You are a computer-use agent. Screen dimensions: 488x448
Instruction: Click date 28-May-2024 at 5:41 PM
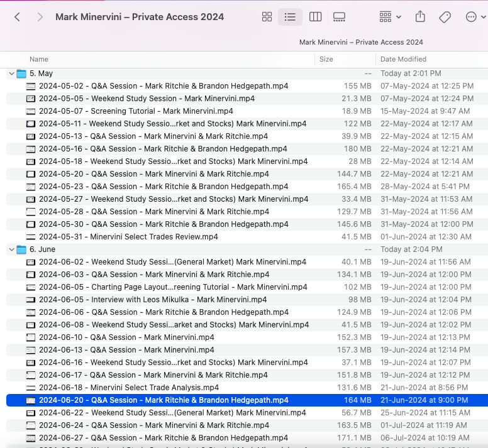coord(425,187)
